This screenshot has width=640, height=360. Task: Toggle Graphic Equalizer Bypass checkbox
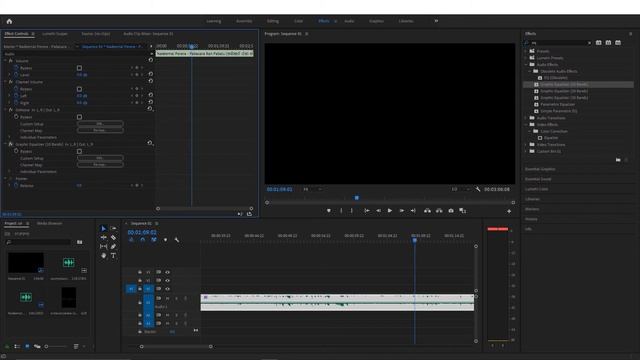coord(79,151)
